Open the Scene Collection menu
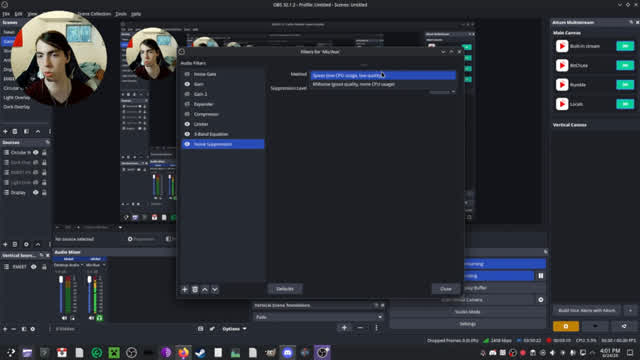Screen dimensions: 640x360 [x=93, y=14]
